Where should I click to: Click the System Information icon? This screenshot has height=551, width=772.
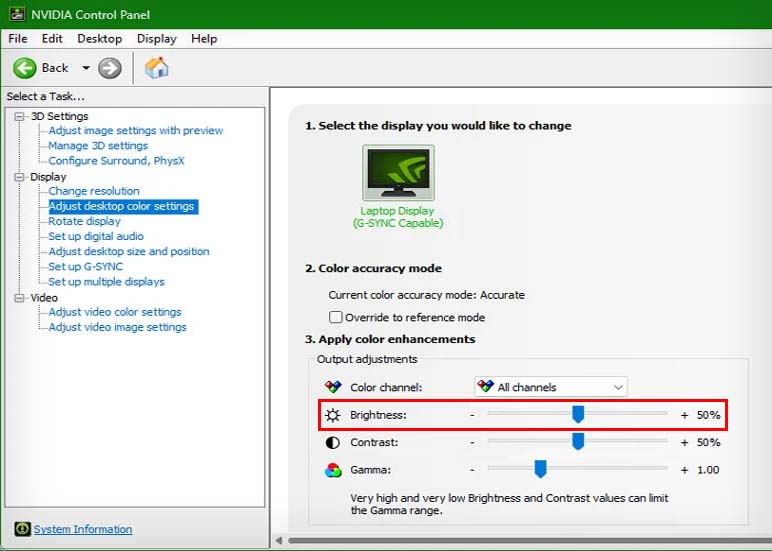22,529
